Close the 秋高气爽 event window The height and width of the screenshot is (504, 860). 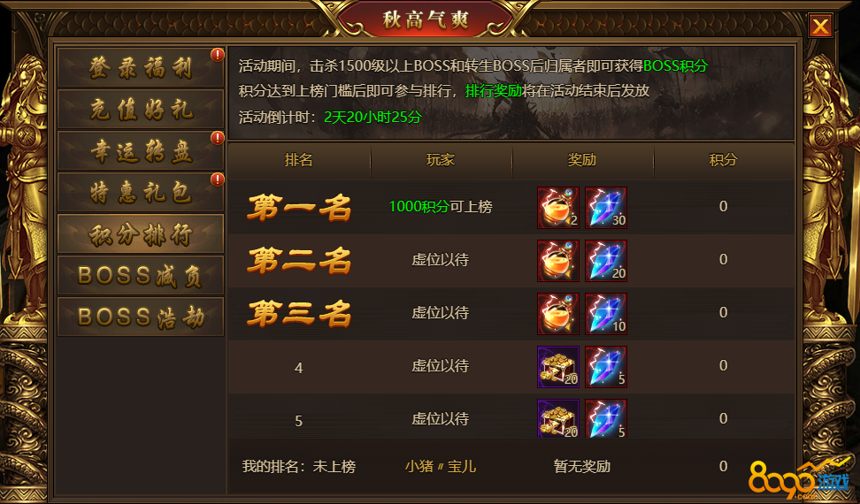point(820,25)
